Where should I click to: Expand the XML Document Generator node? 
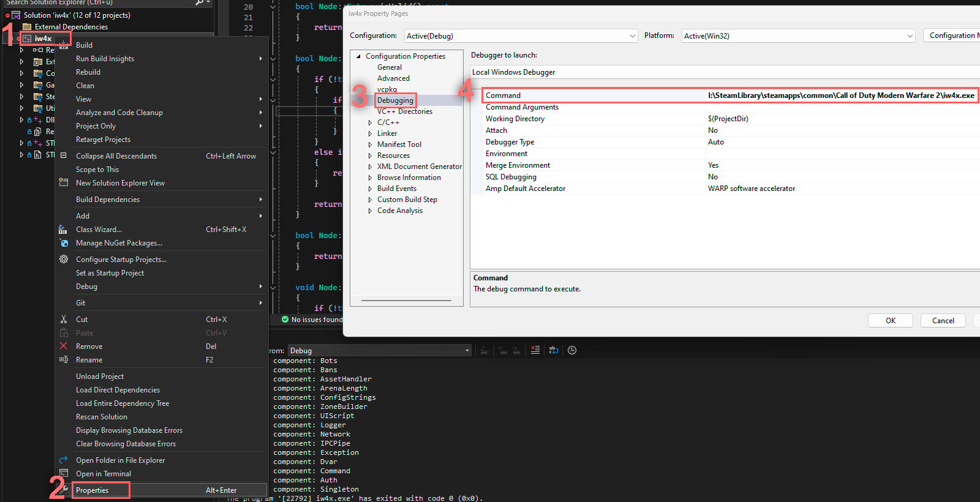tap(370, 167)
